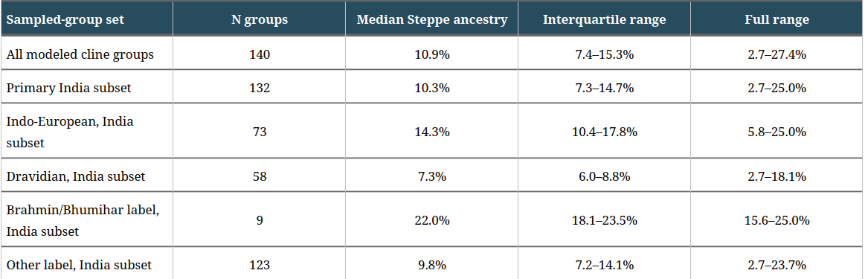Select the 'Indo-European, India subset' cell

(x=87, y=132)
